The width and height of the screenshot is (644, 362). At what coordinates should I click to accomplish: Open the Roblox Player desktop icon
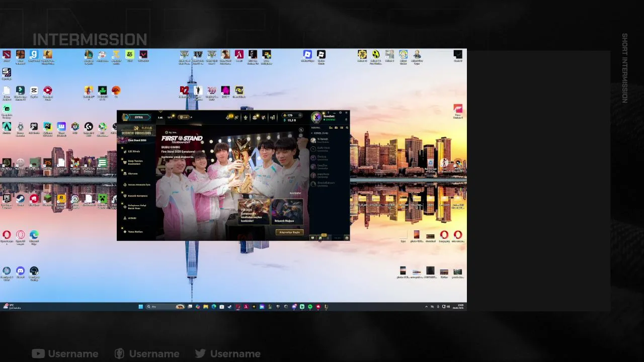(307, 54)
